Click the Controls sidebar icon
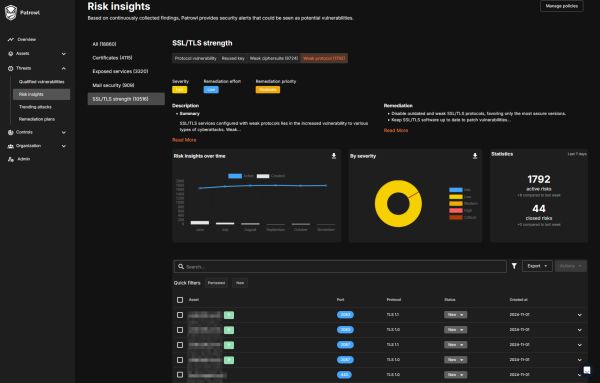Viewport: 600px width, 383px height. (10, 132)
